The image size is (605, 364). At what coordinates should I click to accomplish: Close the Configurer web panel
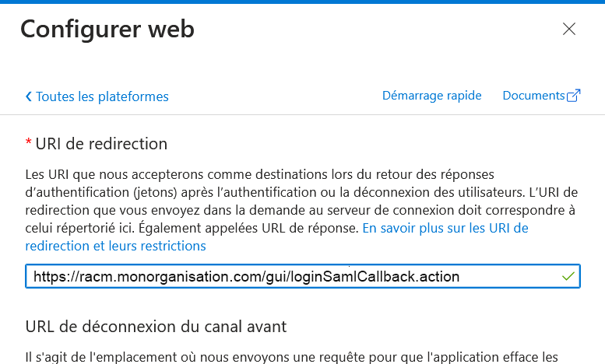pyautogui.click(x=568, y=29)
